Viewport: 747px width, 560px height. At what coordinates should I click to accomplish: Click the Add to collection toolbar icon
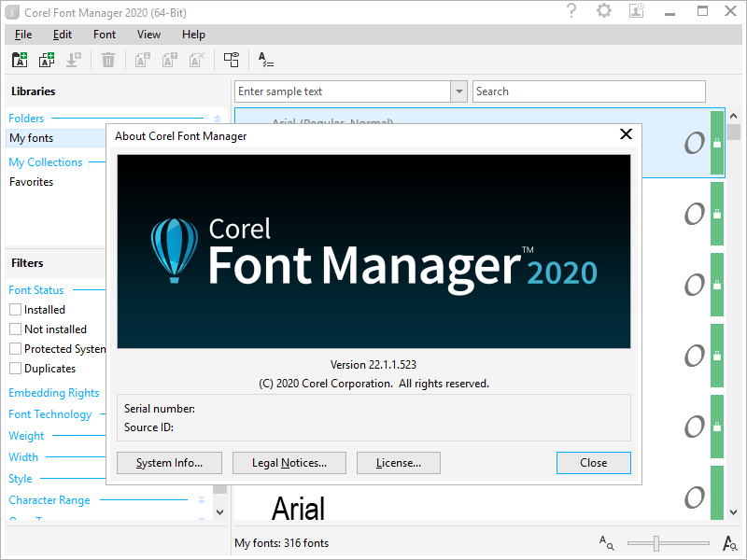pos(170,60)
